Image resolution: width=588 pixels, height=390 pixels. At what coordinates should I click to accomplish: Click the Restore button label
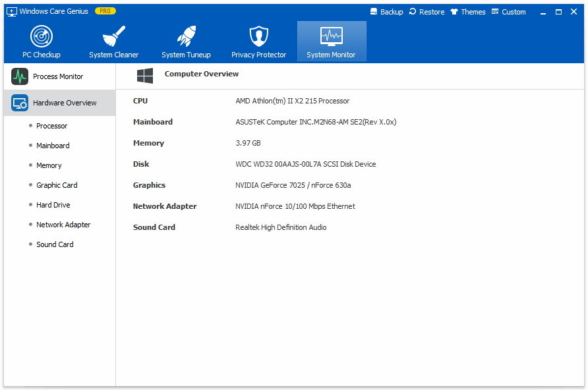tap(432, 12)
